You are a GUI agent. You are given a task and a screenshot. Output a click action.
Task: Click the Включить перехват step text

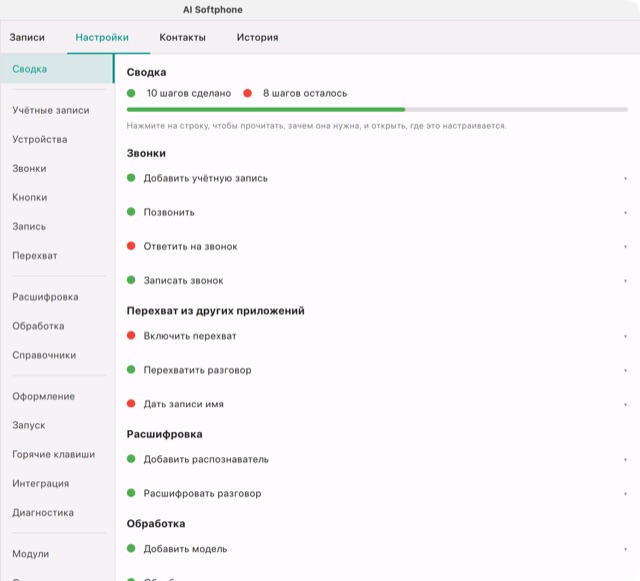pyautogui.click(x=190, y=336)
